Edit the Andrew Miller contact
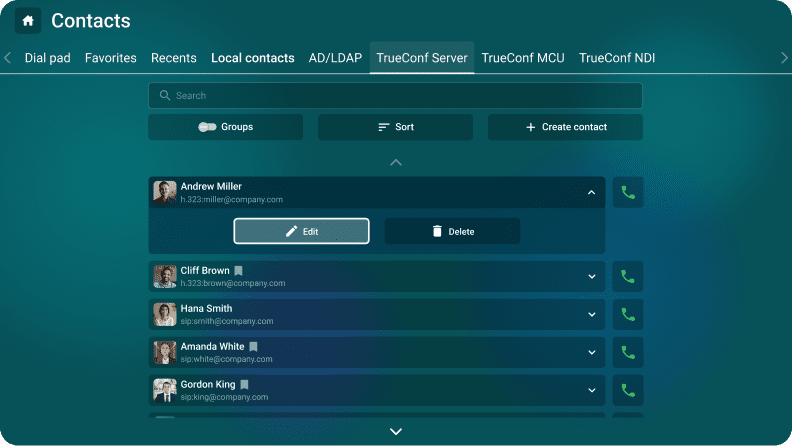This screenshot has height=446, width=792. click(x=301, y=231)
